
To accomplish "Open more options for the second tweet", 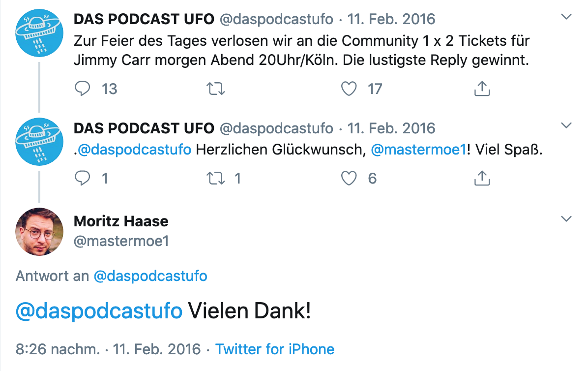I will (x=566, y=125).
